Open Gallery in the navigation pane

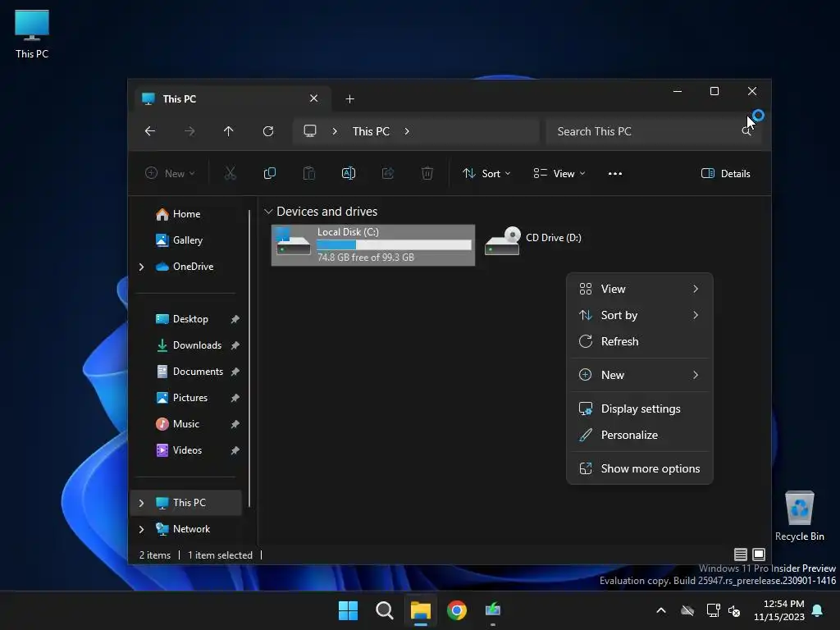[x=188, y=240]
